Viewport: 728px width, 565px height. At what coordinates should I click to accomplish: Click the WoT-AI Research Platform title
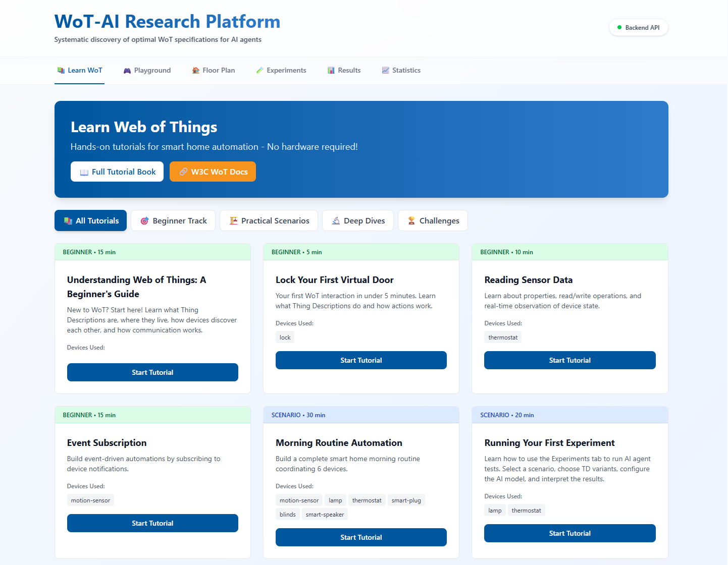[167, 22]
